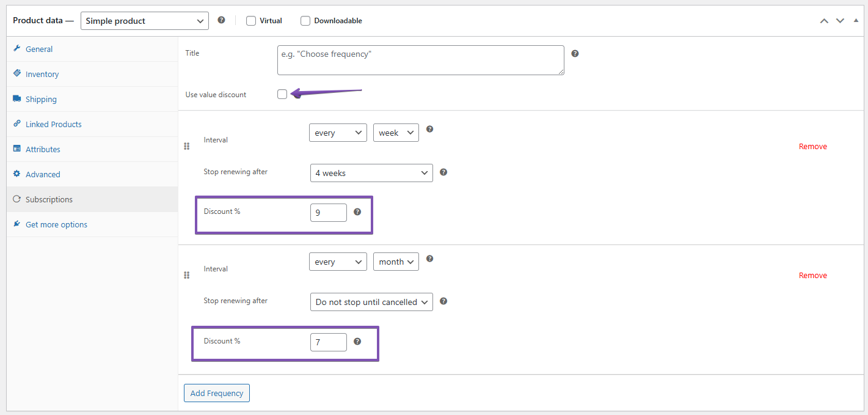Click drag handle of monthly frequency row

[187, 276]
